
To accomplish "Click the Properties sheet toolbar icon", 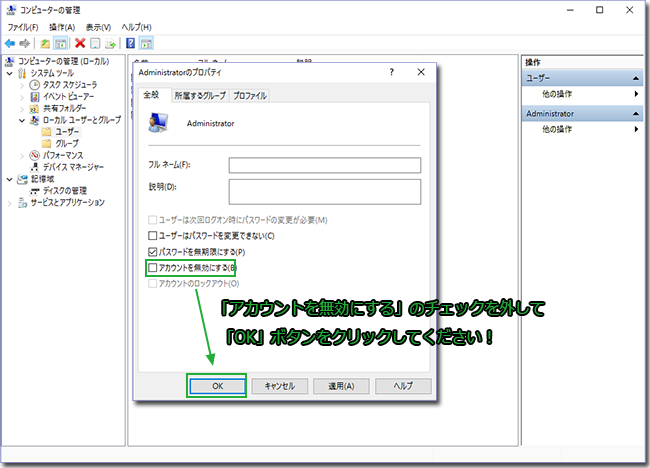I will [x=95, y=43].
